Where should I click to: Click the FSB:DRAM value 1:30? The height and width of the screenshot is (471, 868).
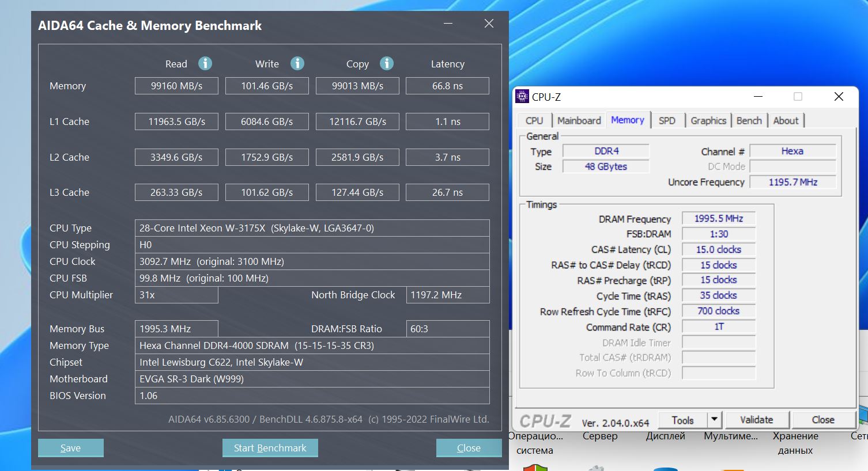point(719,234)
